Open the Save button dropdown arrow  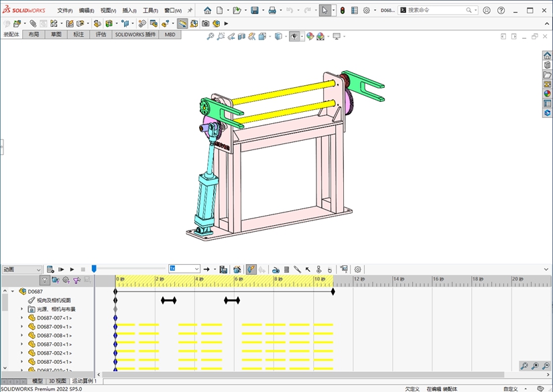click(x=263, y=10)
